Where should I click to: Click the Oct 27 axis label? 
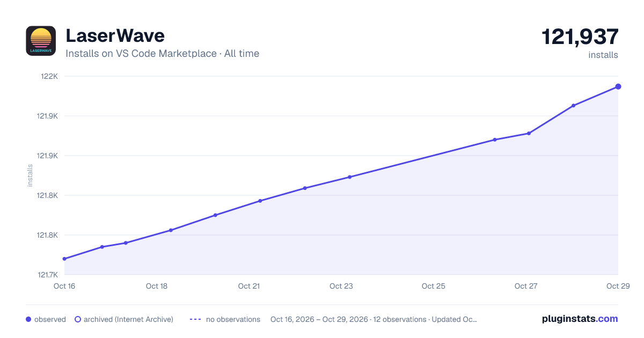click(x=526, y=286)
